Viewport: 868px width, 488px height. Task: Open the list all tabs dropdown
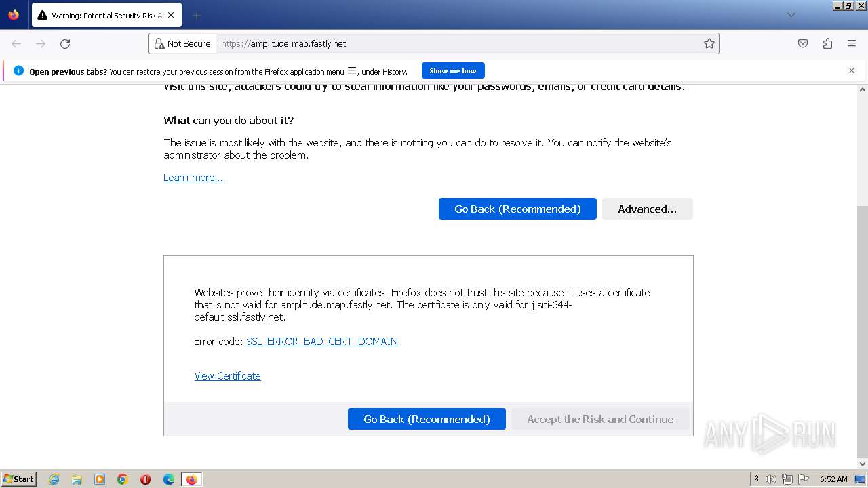click(791, 15)
